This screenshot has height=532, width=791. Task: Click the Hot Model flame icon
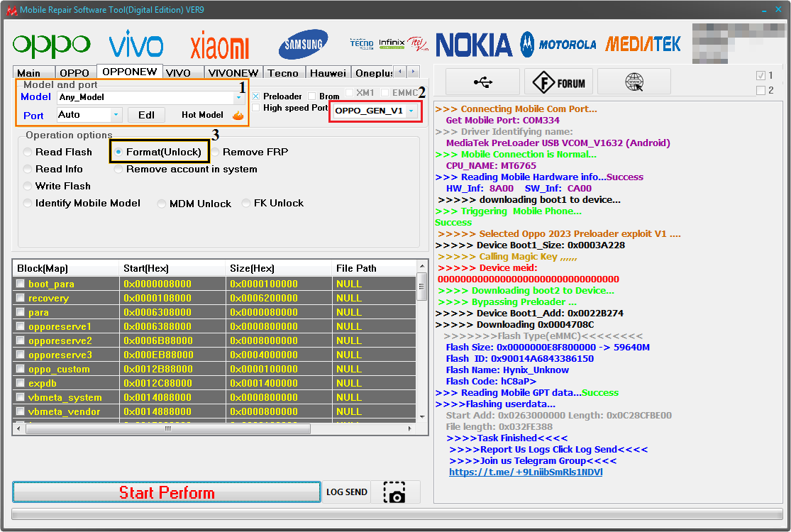coord(238,116)
